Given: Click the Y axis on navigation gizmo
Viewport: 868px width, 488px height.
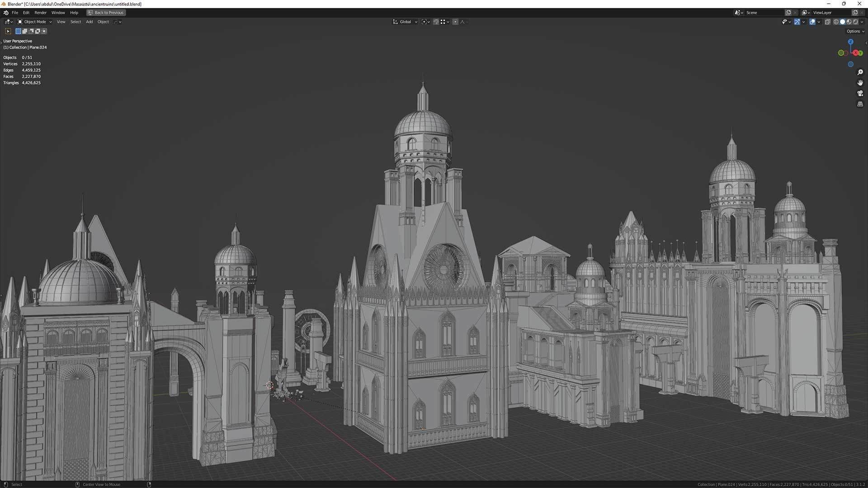Looking at the screenshot, I should pyautogui.click(x=861, y=53).
